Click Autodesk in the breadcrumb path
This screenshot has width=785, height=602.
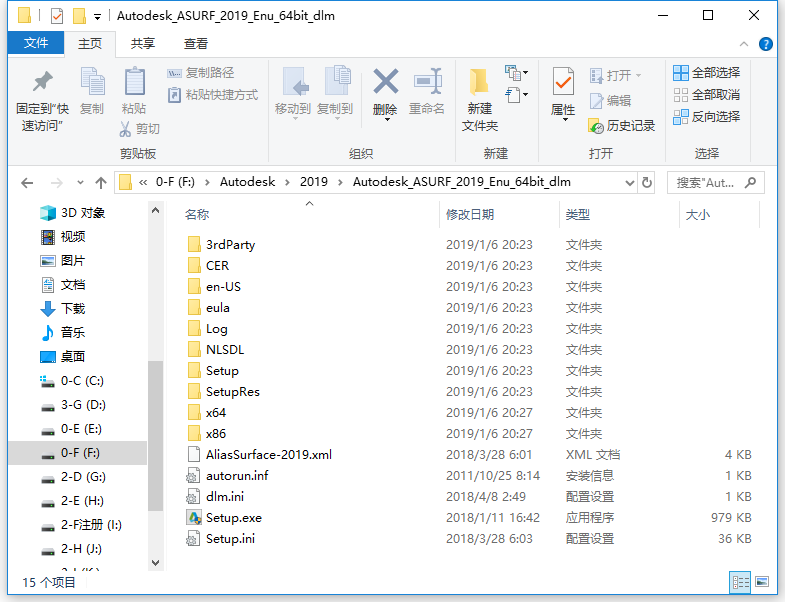(x=247, y=182)
